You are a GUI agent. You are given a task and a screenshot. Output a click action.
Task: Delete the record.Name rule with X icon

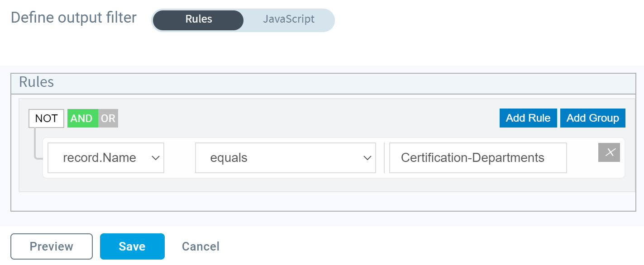609,152
